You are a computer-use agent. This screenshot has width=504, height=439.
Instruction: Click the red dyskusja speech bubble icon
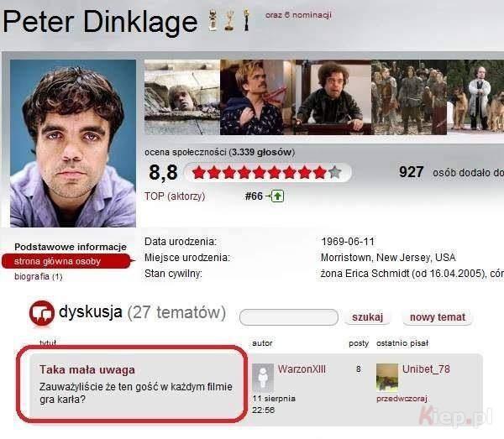coord(41,313)
